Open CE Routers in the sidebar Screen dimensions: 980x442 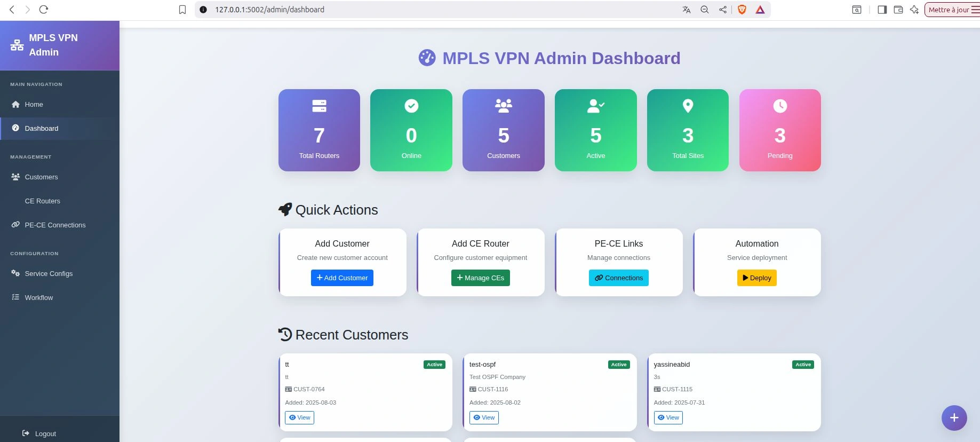point(60,201)
